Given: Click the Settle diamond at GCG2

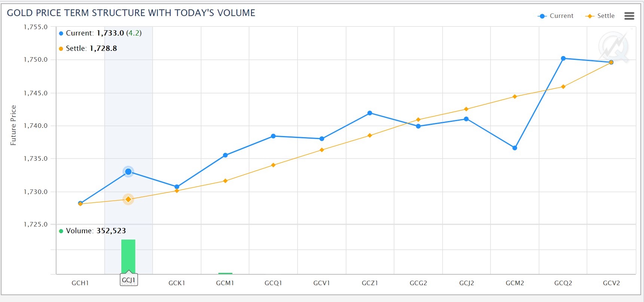Looking at the screenshot, I should 418,120.
